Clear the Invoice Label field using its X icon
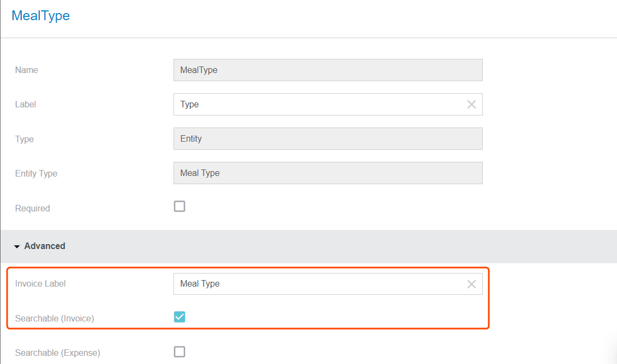The height and width of the screenshot is (364, 617). (471, 284)
